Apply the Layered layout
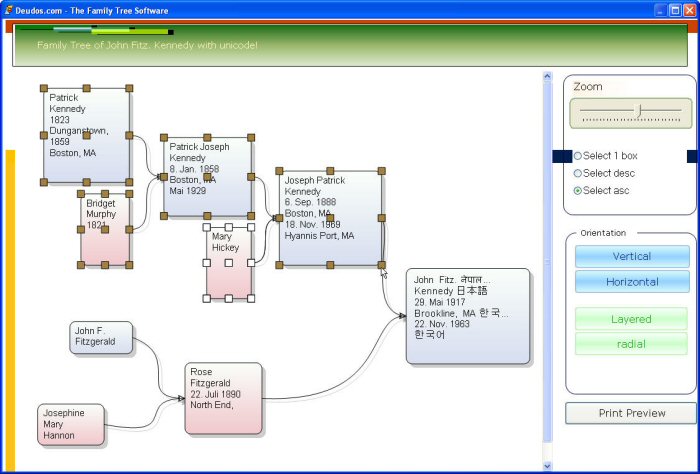This screenshot has width=700, height=474. pos(631,319)
